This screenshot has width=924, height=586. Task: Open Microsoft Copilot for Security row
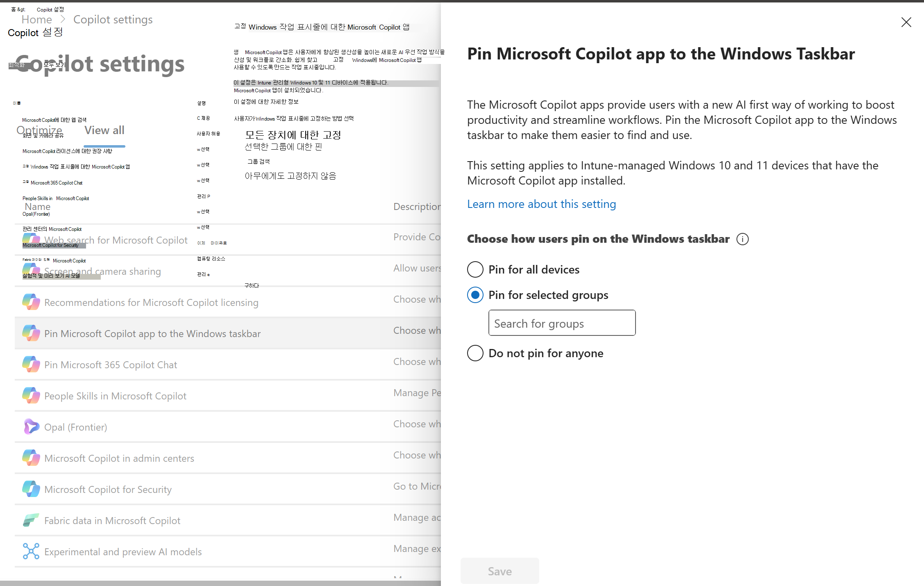(108, 490)
